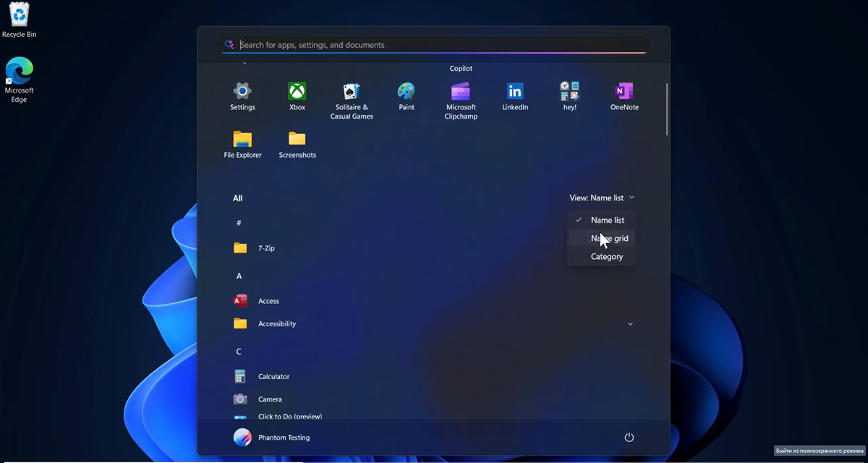Open the Settings app icon
868x463 pixels.
click(x=242, y=91)
